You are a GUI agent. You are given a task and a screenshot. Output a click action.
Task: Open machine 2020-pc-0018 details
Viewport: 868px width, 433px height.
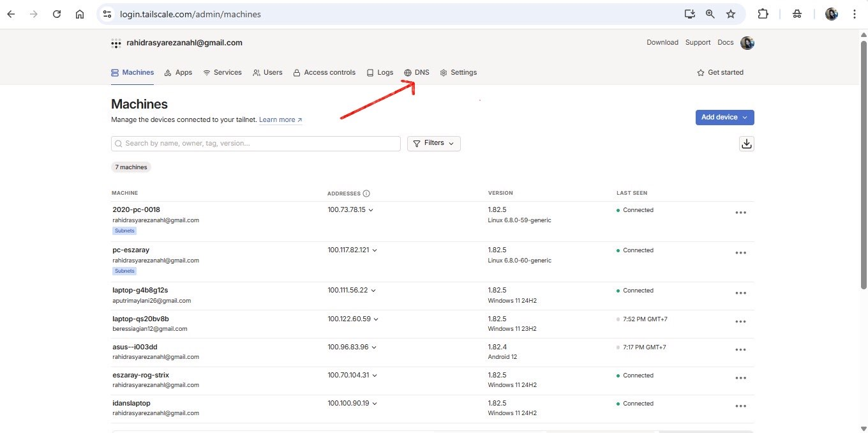[136, 210]
